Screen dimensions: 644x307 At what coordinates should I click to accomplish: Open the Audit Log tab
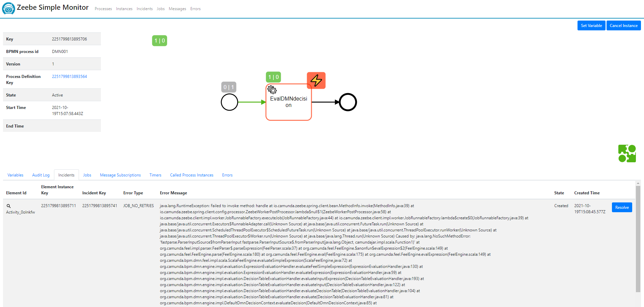[x=41, y=175]
